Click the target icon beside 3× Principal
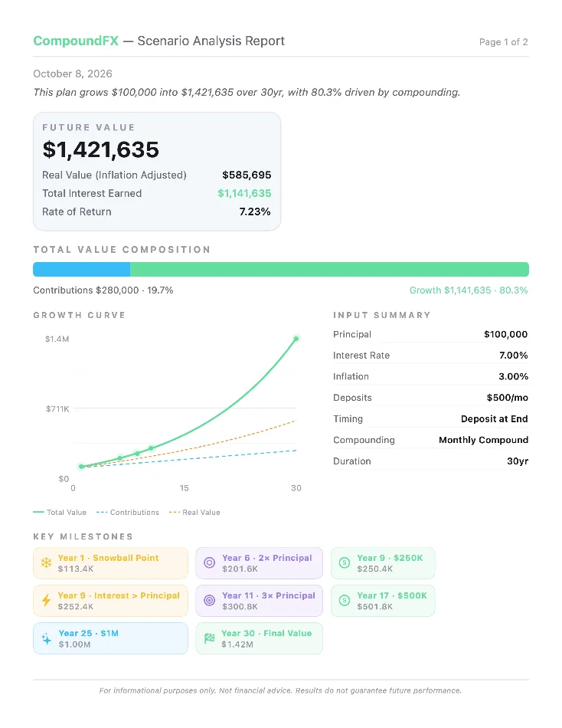 click(210, 601)
